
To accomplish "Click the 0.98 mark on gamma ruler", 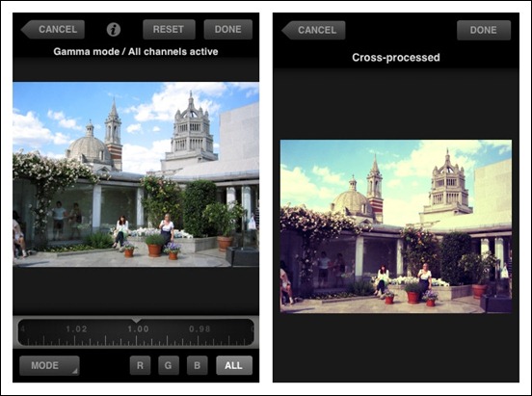I will point(199,329).
